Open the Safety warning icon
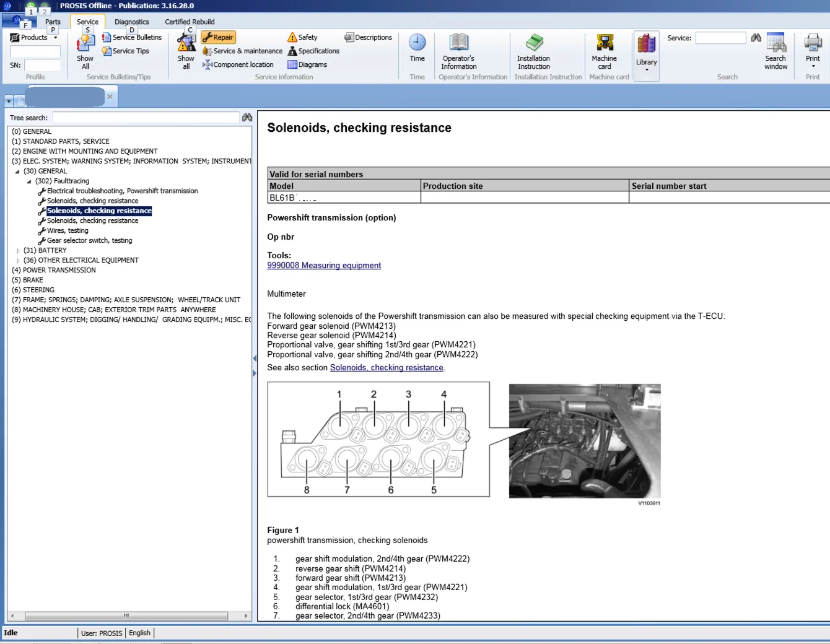830x644 pixels. (292, 38)
